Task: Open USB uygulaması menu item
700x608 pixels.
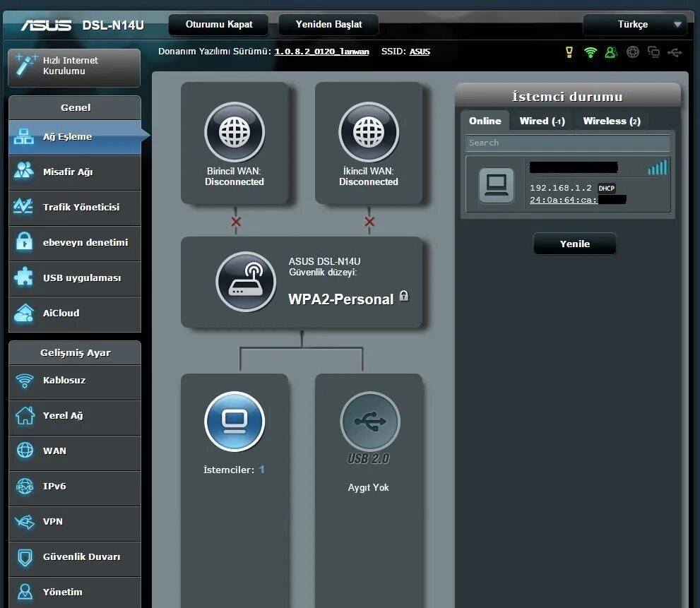Action: click(x=75, y=278)
